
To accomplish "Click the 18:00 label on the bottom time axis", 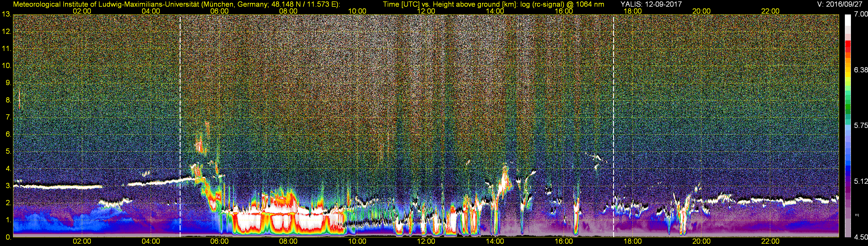I will coord(632,242).
